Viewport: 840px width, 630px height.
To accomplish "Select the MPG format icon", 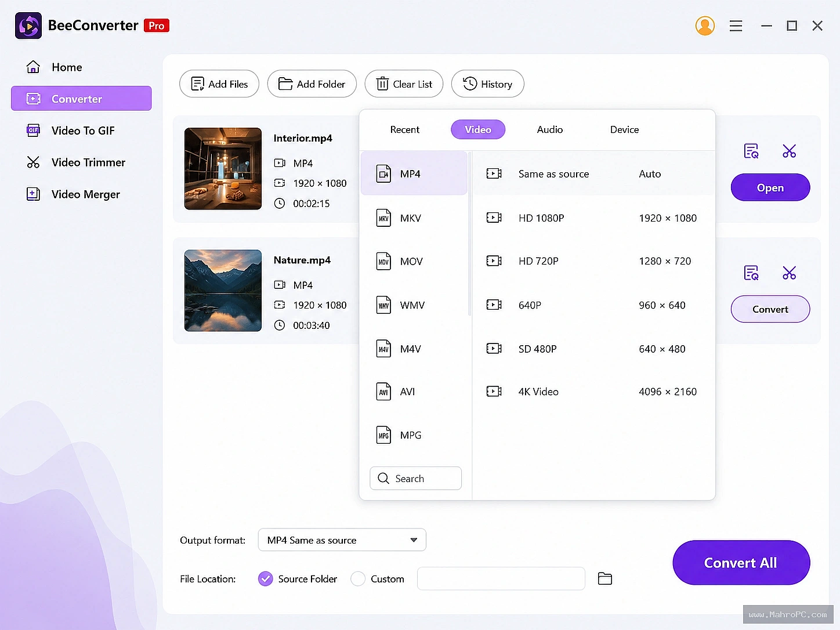I will click(x=383, y=435).
